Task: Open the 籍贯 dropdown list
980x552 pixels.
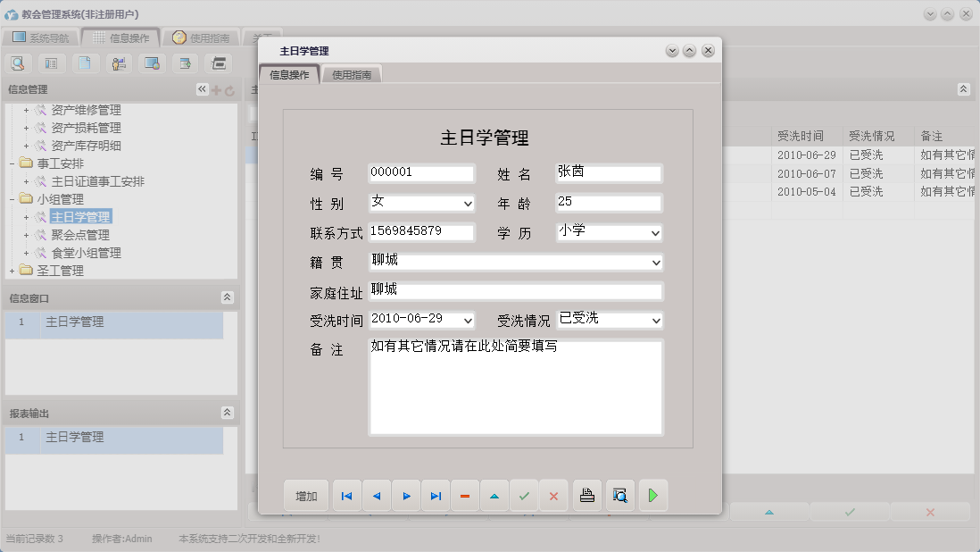Action: pos(656,263)
